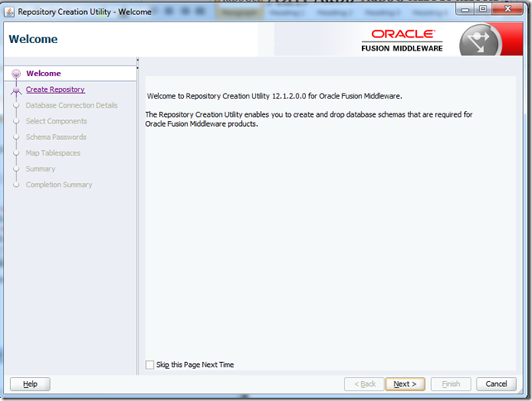Click the Welcome step circle marker
Image resolution: width=532 pixels, height=401 pixels.
tap(16, 74)
